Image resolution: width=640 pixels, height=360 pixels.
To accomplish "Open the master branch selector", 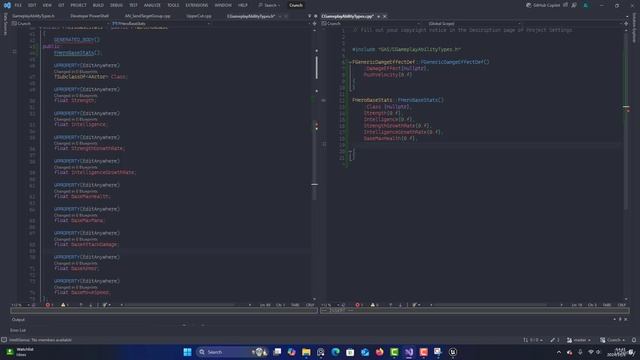I will coord(579,340).
